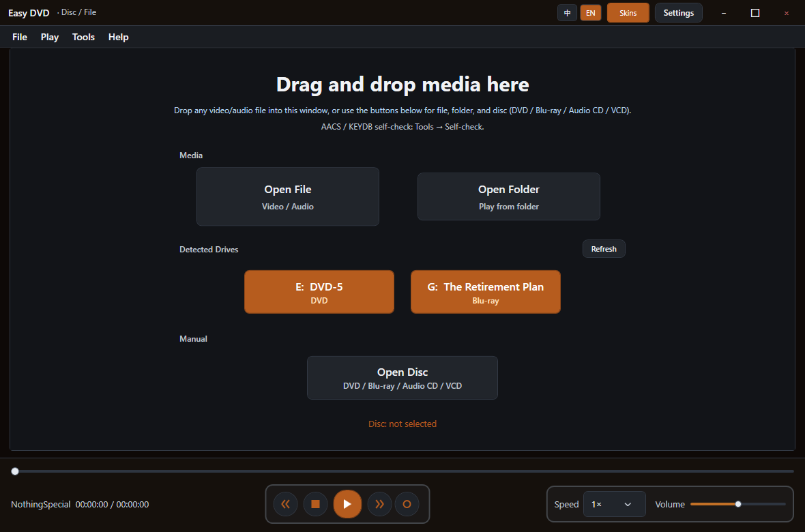Start playback with the play button
The height and width of the screenshot is (532, 805).
point(347,504)
